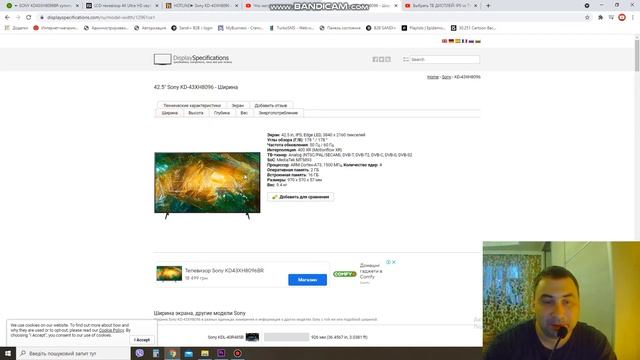Screen dimensions: 640x360
Task: Open Adobe Premiere from the taskbar
Action: coord(221,353)
